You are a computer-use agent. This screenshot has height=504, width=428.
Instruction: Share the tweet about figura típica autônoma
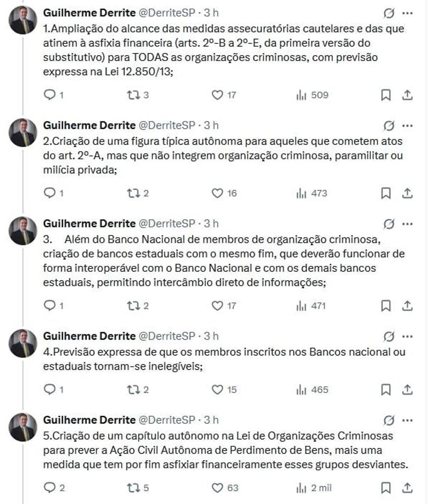coord(407,193)
